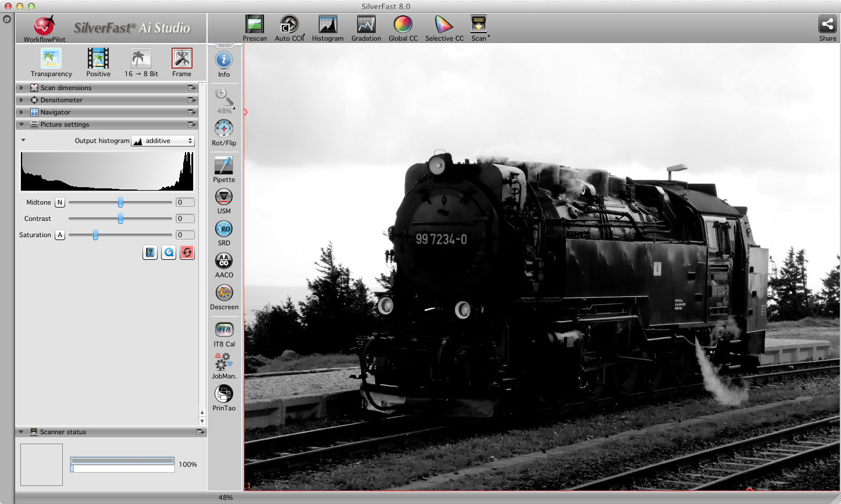Toggle the Midtone N button
This screenshot has height=504, width=841.
tap(59, 202)
